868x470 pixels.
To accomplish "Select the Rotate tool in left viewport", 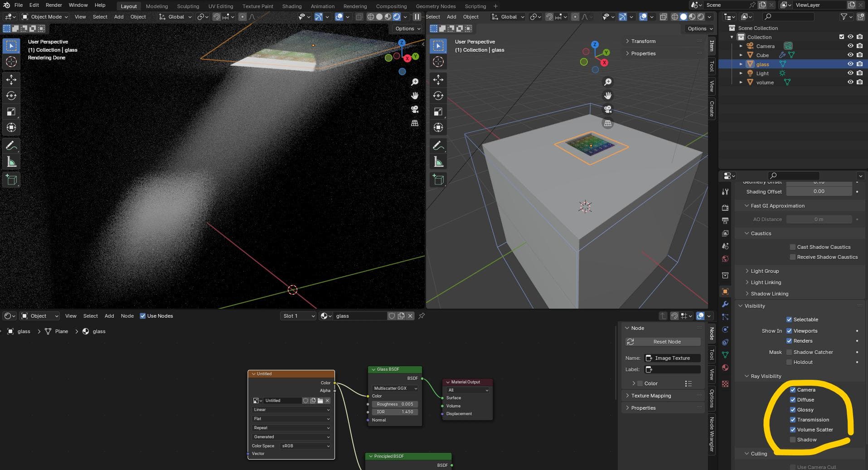I will pos(11,96).
